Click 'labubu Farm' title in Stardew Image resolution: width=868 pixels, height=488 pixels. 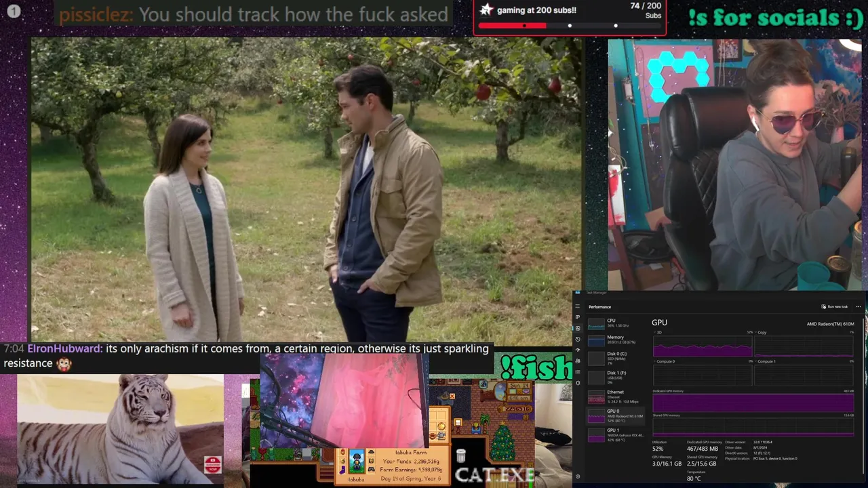(411, 452)
